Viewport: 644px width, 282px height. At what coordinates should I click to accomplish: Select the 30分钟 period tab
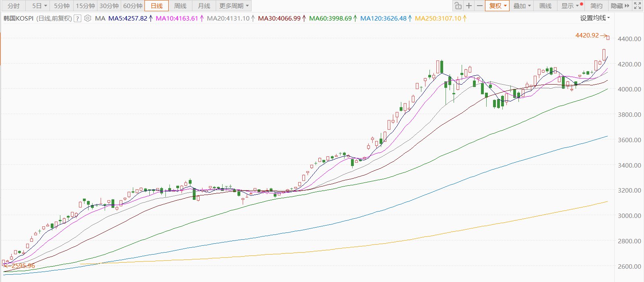(109, 6)
